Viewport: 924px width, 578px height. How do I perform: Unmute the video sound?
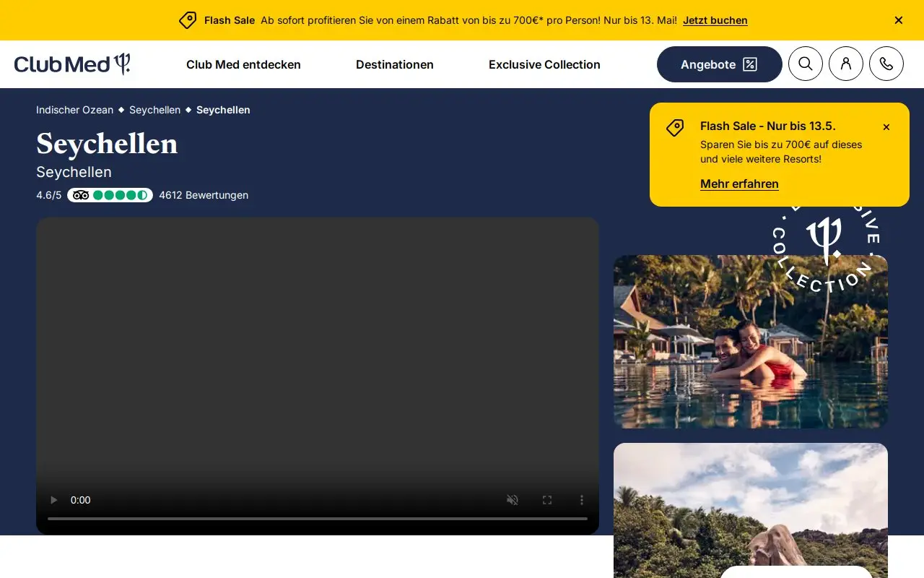pos(513,500)
